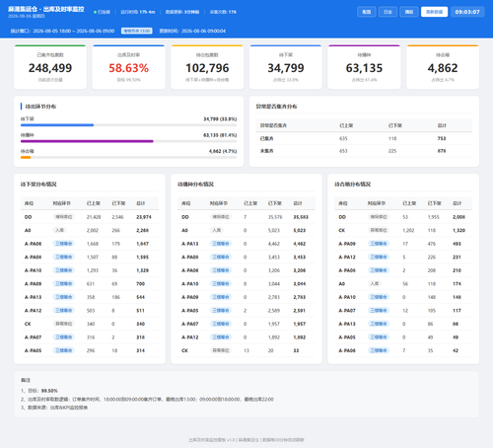Click the 511 total for A-PA12
The image size is (493, 448).
tap(140, 311)
